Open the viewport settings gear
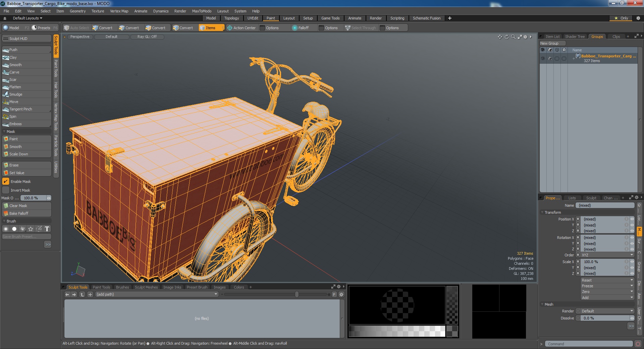644x349 pixels. point(526,37)
